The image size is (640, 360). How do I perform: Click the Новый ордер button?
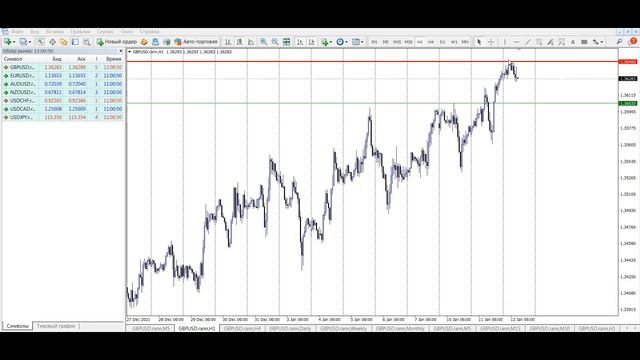(117, 42)
